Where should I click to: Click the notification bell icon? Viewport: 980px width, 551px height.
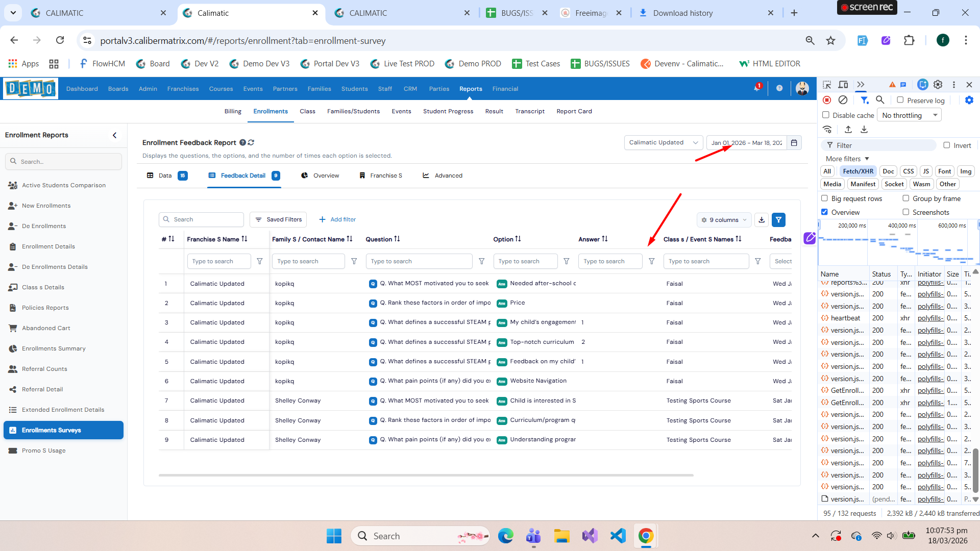point(757,88)
